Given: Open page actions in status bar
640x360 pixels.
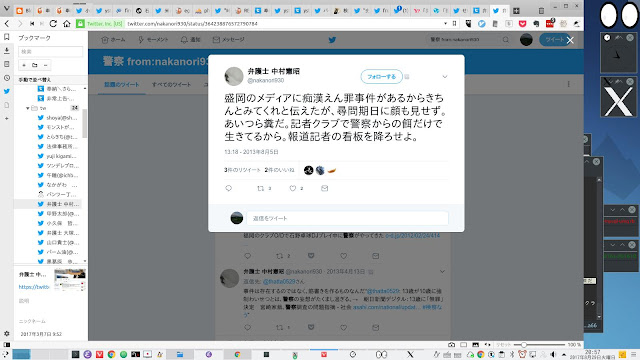Looking at the screenshot, I should [487, 344].
